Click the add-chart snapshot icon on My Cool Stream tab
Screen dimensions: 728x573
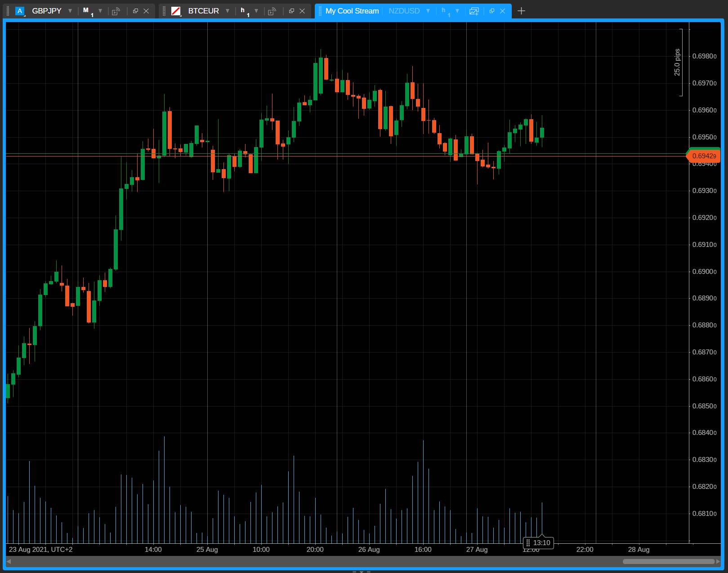pos(474,11)
